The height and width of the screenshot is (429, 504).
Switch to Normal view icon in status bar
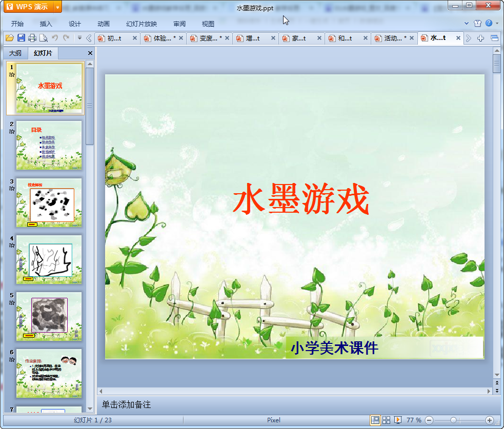click(375, 420)
